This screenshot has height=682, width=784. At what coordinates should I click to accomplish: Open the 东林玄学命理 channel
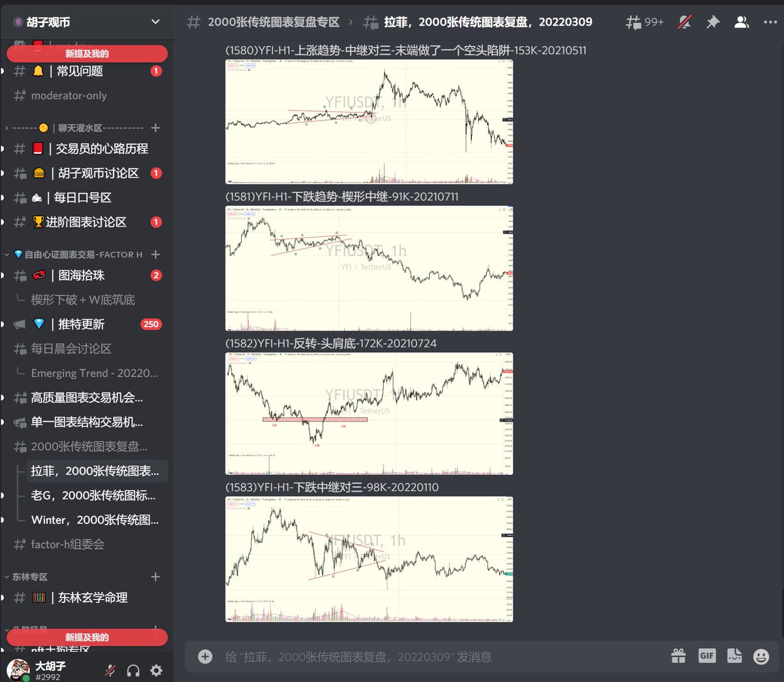[87, 598]
